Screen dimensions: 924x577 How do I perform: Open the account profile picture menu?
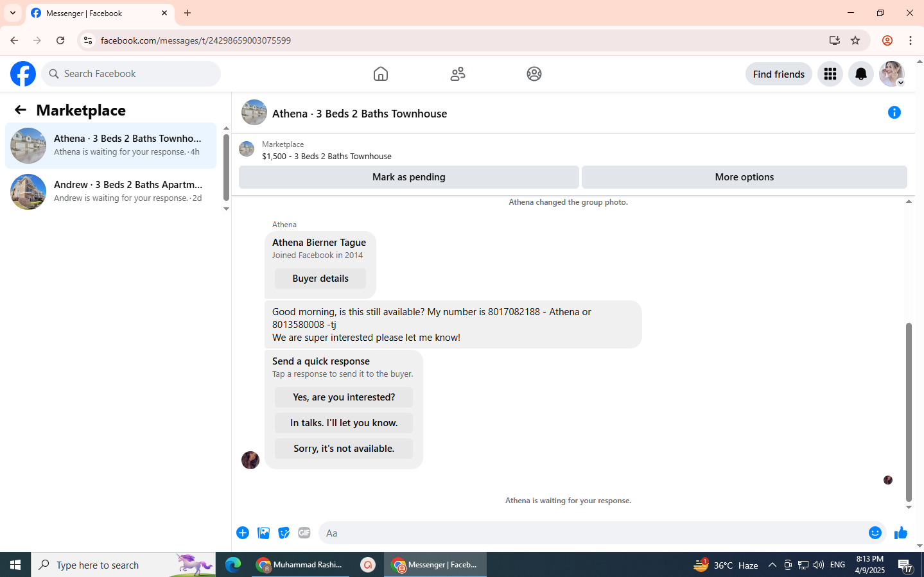click(x=892, y=74)
